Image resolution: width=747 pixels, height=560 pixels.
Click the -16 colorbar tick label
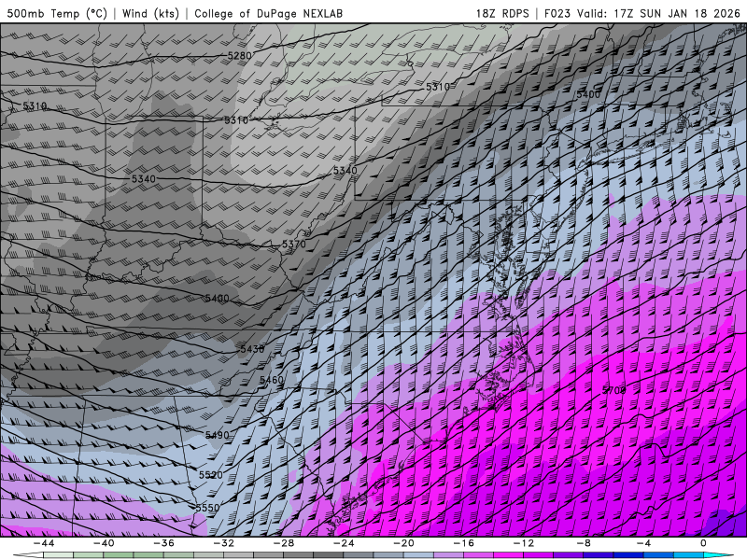tap(464, 543)
